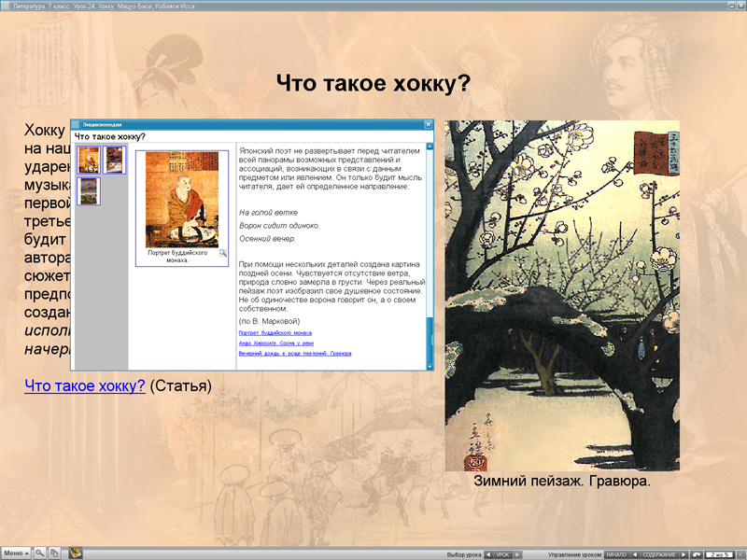Click the Энциклопедия title bar icon

[76, 122]
